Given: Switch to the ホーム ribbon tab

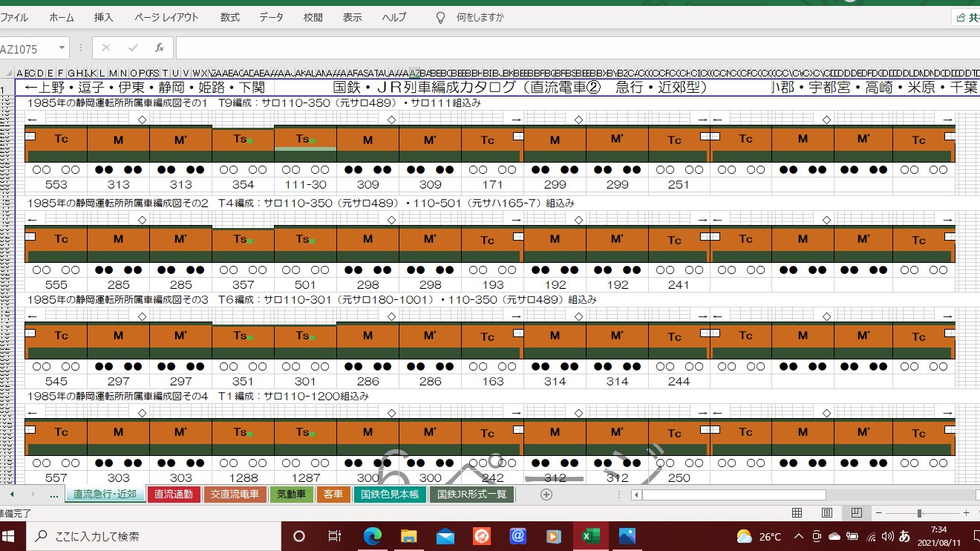Looking at the screenshot, I should [x=62, y=17].
